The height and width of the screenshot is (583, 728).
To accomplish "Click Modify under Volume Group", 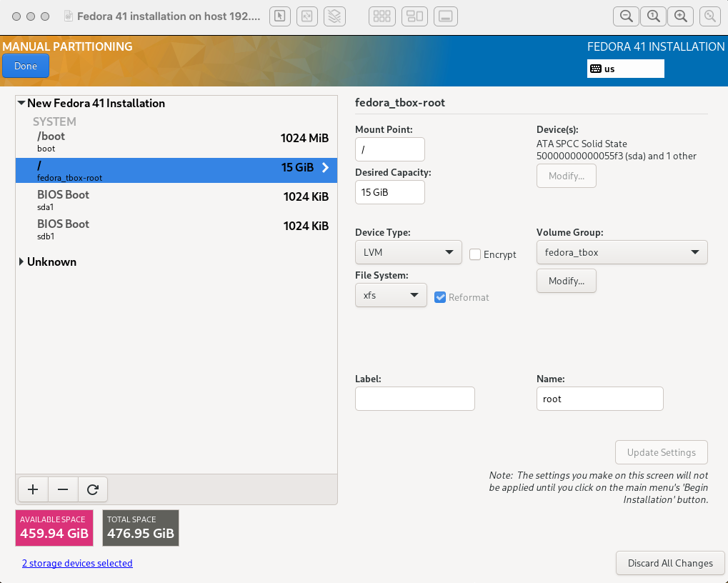I will tap(567, 281).
